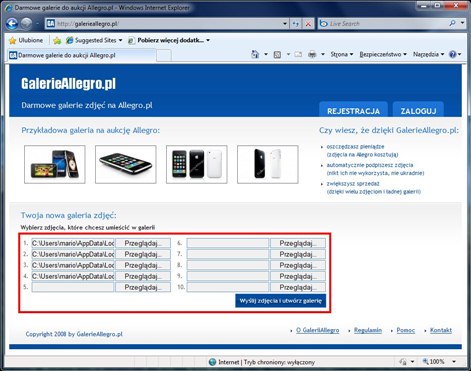Click Przeglądaj button for file 5
The height and width of the screenshot is (371, 471).
pyautogui.click(x=143, y=287)
